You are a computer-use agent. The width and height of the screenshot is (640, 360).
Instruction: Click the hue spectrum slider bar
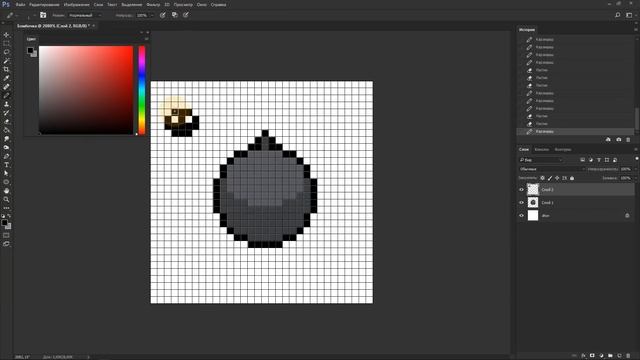pyautogui.click(x=142, y=90)
